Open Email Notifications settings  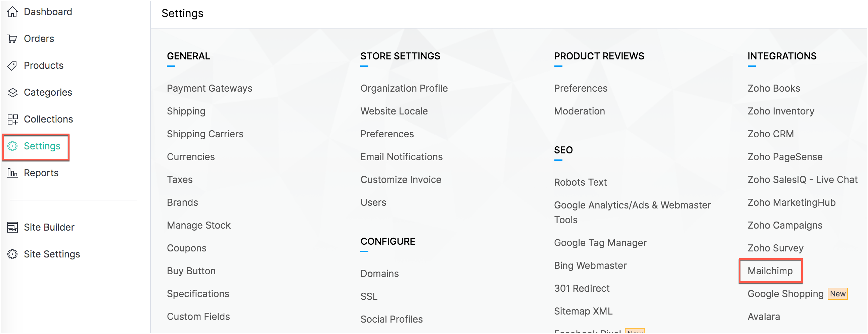401,157
